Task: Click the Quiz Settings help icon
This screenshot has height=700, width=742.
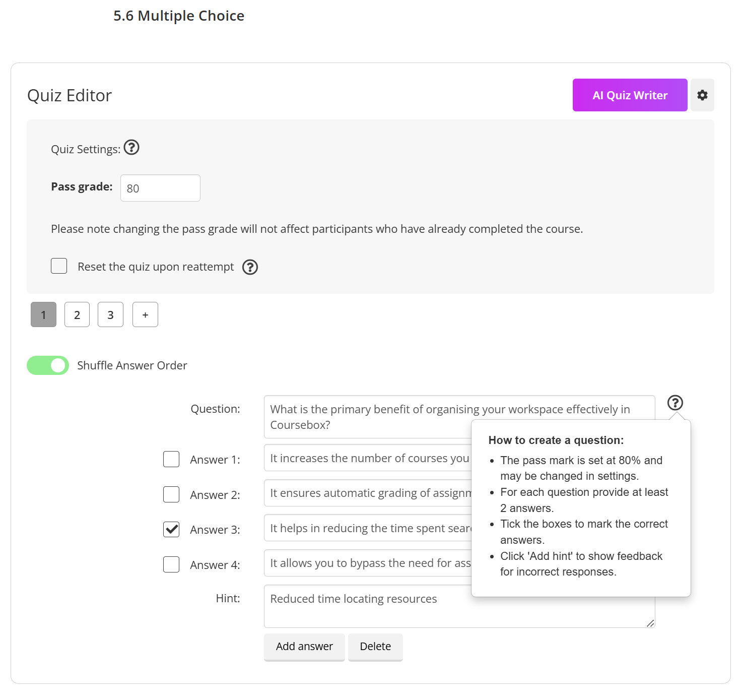Action: coord(131,148)
